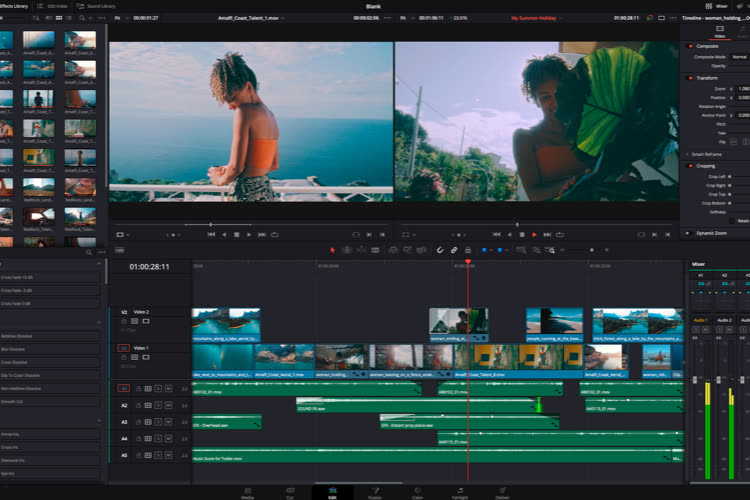Toggle the Mixer panel button
The height and width of the screenshot is (500, 750).
tap(717, 6)
